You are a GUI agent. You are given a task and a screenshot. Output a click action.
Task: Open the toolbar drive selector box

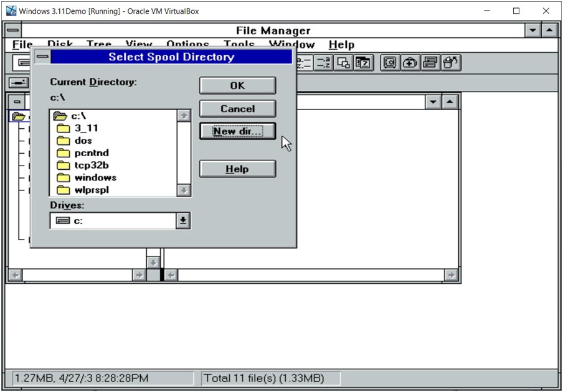pos(23,63)
